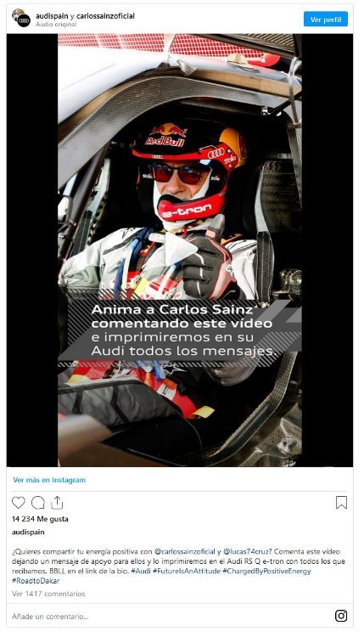This screenshot has height=637, width=364.
Task: Open audispain username in header
Action: coord(52,16)
